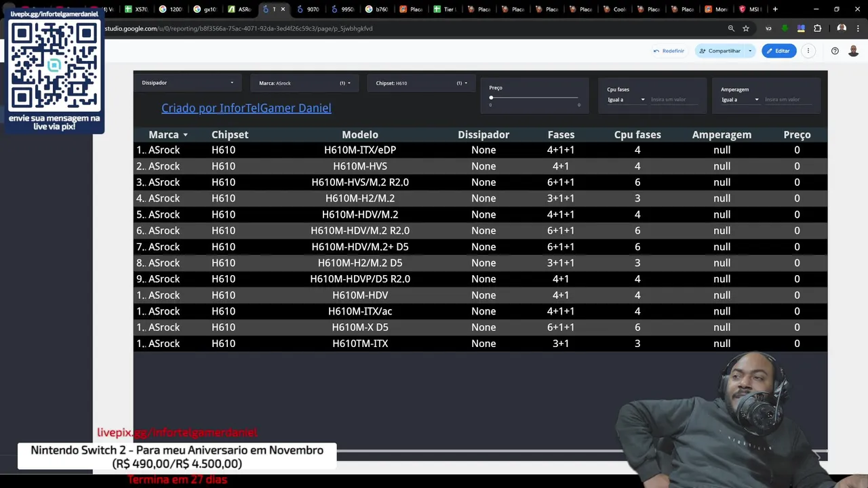This screenshot has width=868, height=488.
Task: Open Cpu fases 'Igual a' condition dropdown
Action: tap(626, 100)
